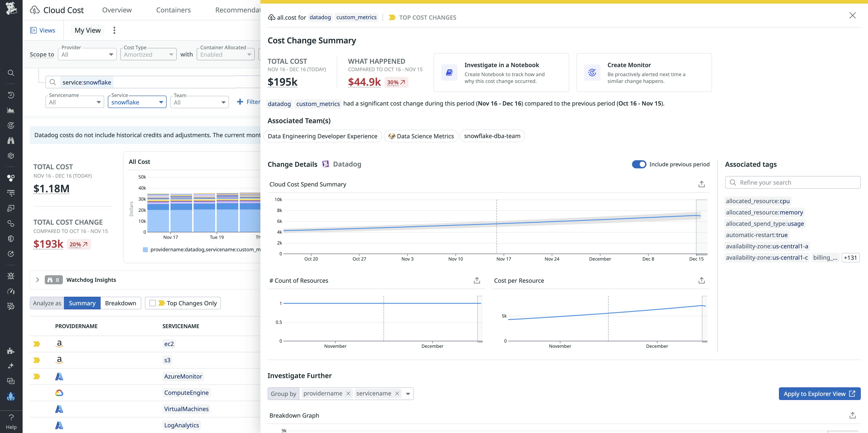Click the Datadog dog logo top left
The height and width of the screenshot is (433, 868).
point(11,8)
